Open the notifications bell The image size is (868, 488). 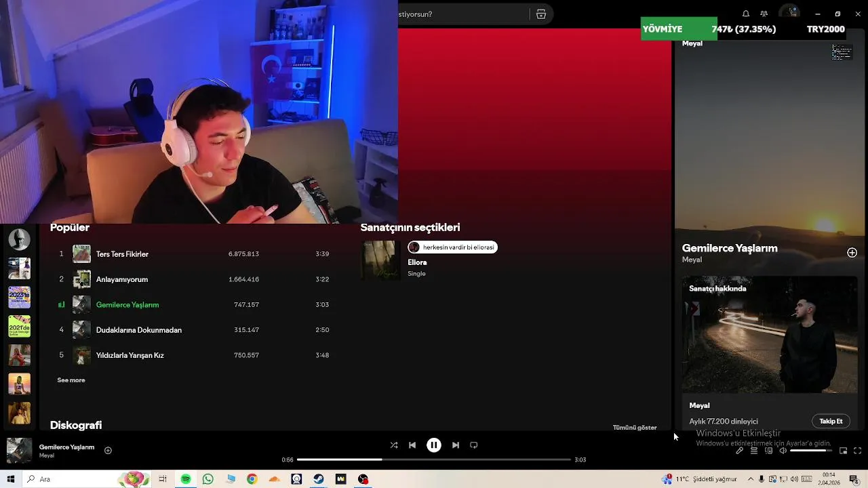(746, 14)
